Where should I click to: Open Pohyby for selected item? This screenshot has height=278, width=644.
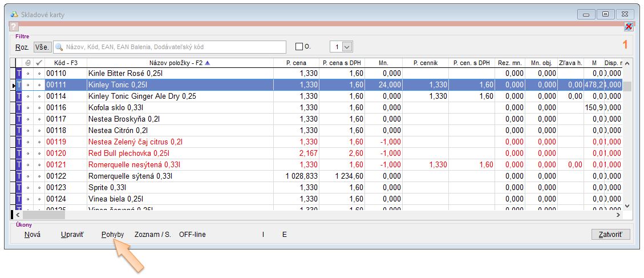tap(112, 235)
